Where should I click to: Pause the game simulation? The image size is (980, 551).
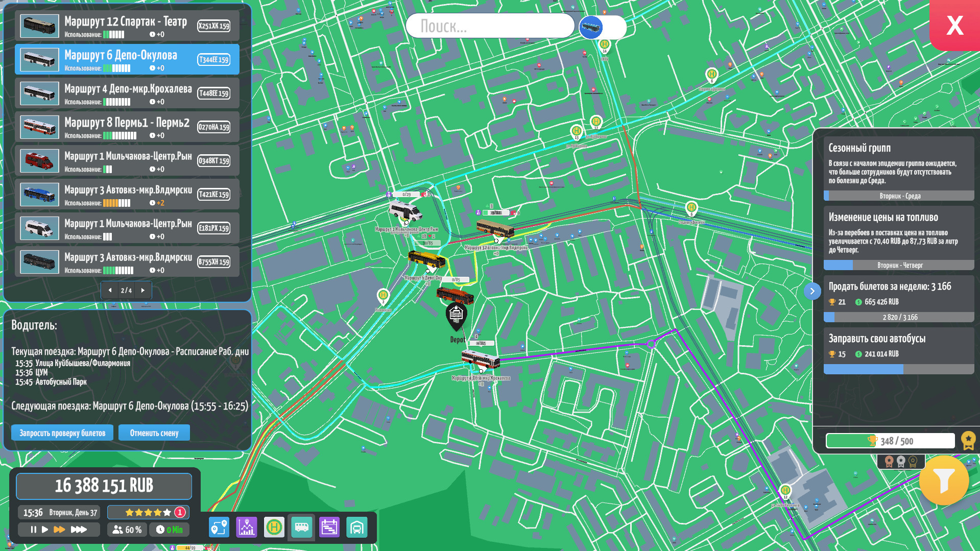tap(33, 530)
